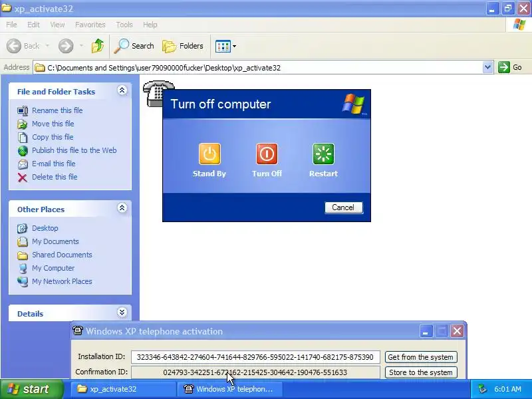Collapse the File and Folder Tasks panel
This screenshot has width=532, height=399.
click(122, 90)
